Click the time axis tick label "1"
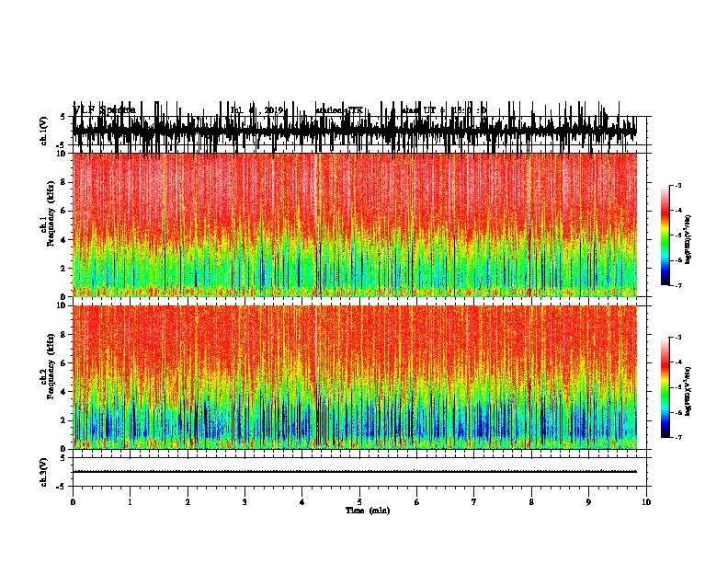This screenshot has width=728, height=563. pyautogui.click(x=130, y=502)
